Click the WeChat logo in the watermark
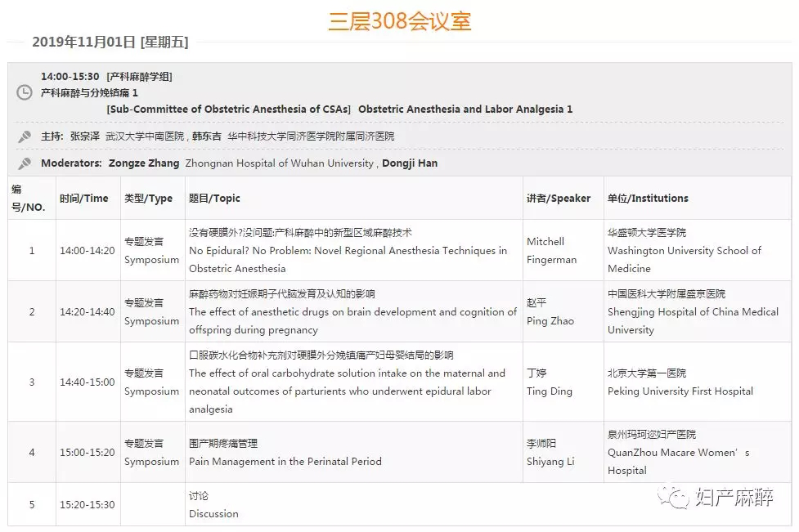 [x=676, y=497]
